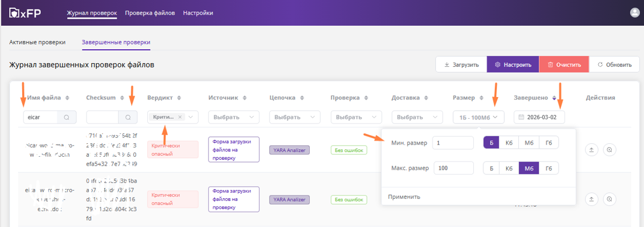
Task: Select Завершенные проверки tab
Action: pos(116,42)
